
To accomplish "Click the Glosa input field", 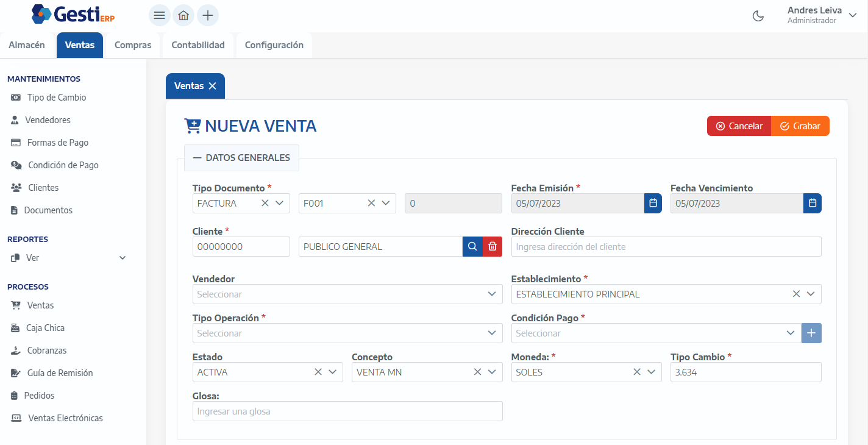I will (x=347, y=411).
